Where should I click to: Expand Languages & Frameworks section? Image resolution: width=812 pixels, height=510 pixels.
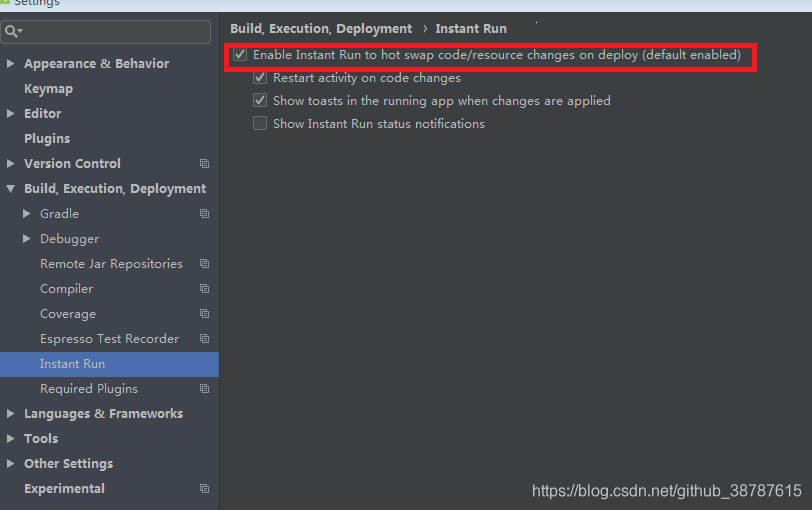coord(10,414)
